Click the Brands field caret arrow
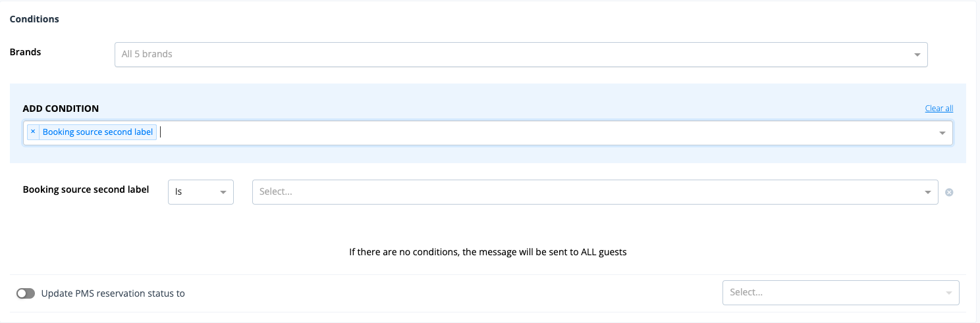Viewport: 980px width, 323px height. pyautogui.click(x=917, y=55)
